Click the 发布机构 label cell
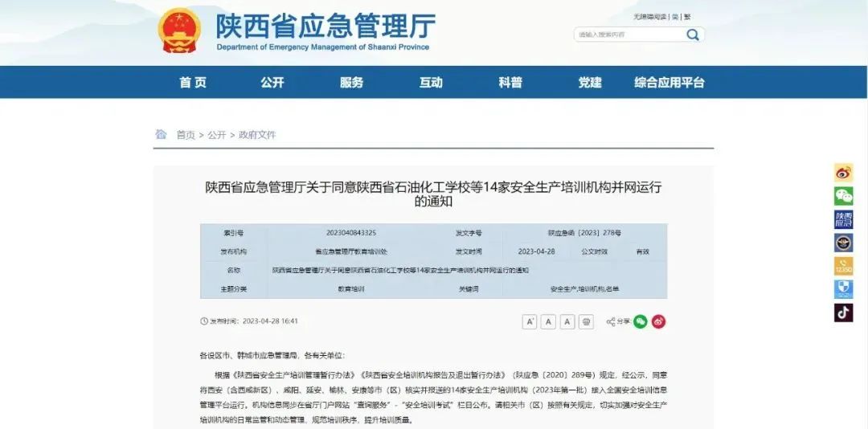Image resolution: width=868 pixels, height=429 pixels. point(233,251)
